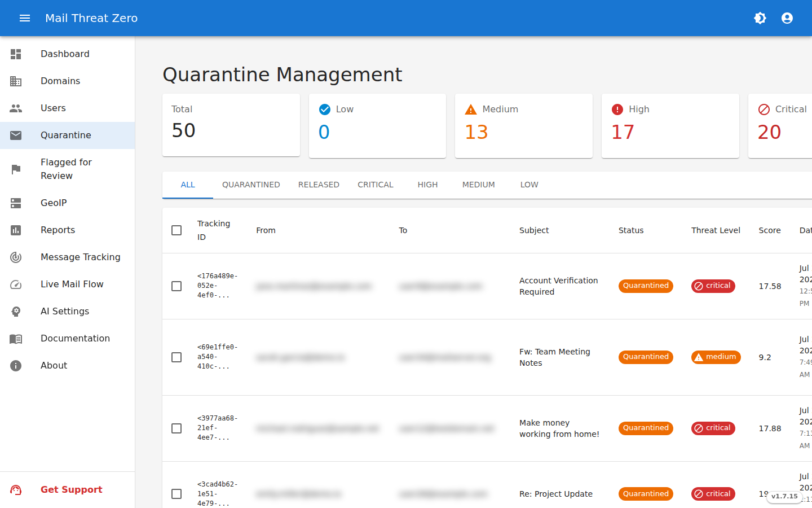812x508 pixels.
Task: Click the Message Tracking radar icon
Action: point(16,257)
